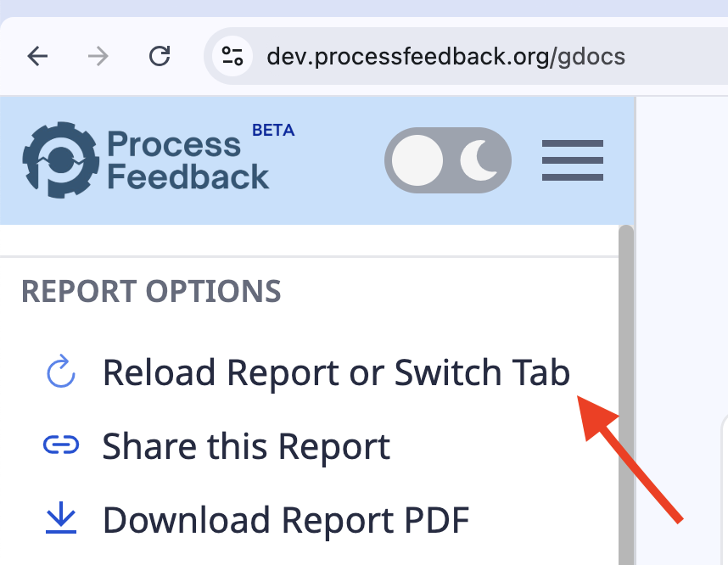Open site information icon in address bar
This screenshot has height=565, width=728.
(x=232, y=57)
